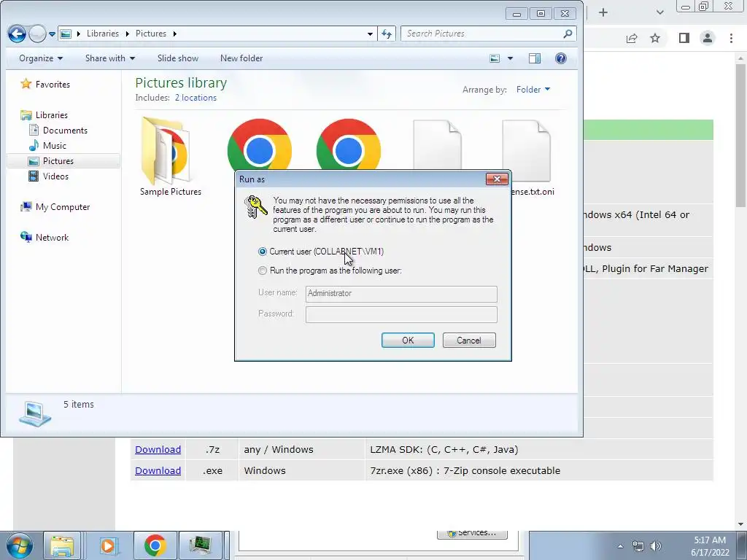The image size is (747, 560).
Task: Open File Explorer from taskbar
Action: pyautogui.click(x=62, y=545)
